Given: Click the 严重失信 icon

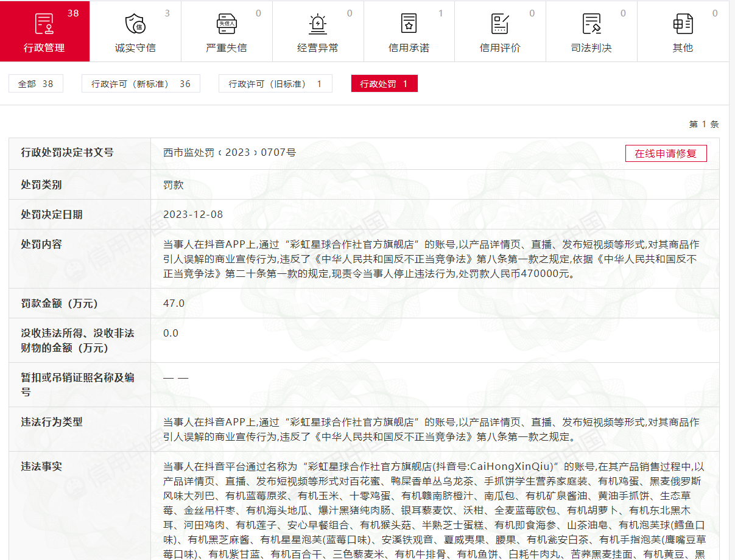Looking at the screenshot, I should click(227, 24).
